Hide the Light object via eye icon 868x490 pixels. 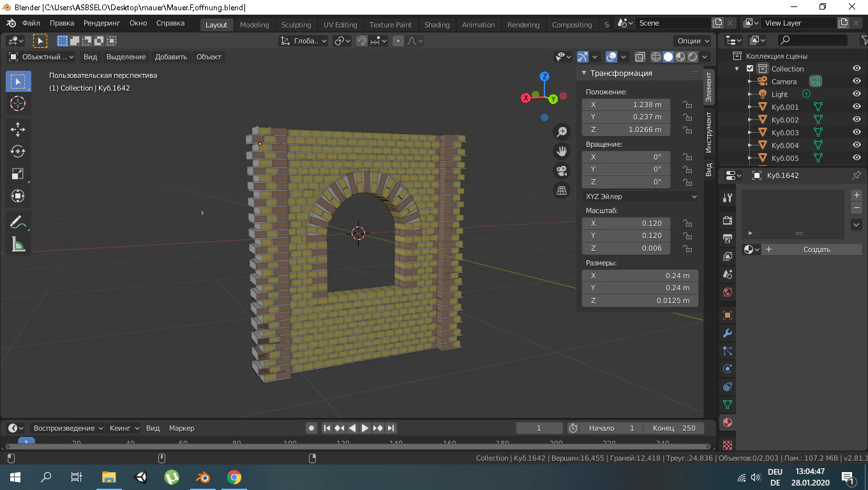(857, 94)
